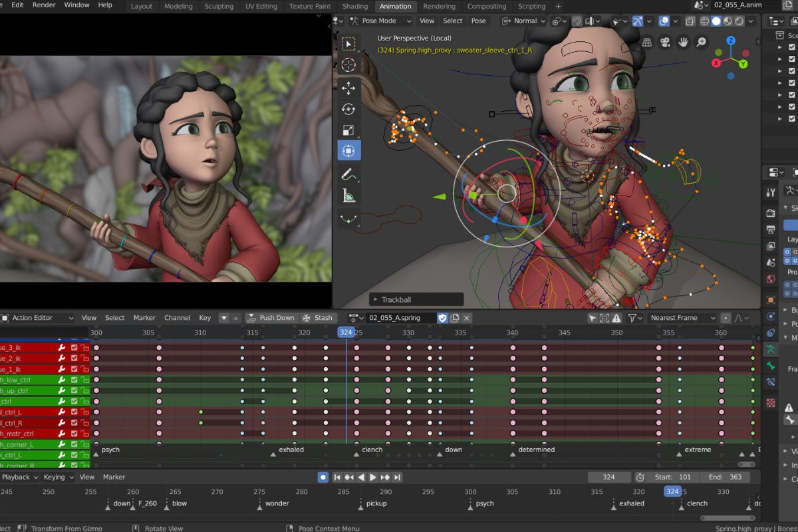Toggle the auto keying record button

tap(323, 477)
